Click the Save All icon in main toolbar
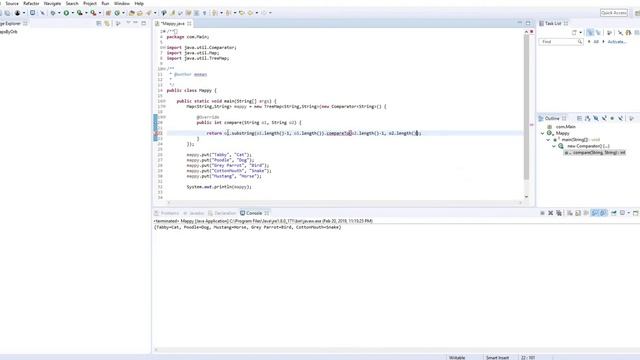640x360 pixels. (7, 13)
